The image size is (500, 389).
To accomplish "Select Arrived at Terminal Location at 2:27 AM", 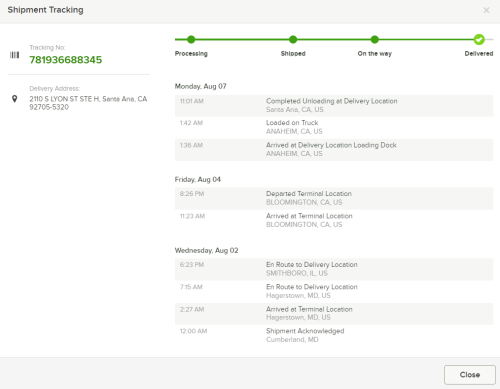I will pyautogui.click(x=334, y=314).
